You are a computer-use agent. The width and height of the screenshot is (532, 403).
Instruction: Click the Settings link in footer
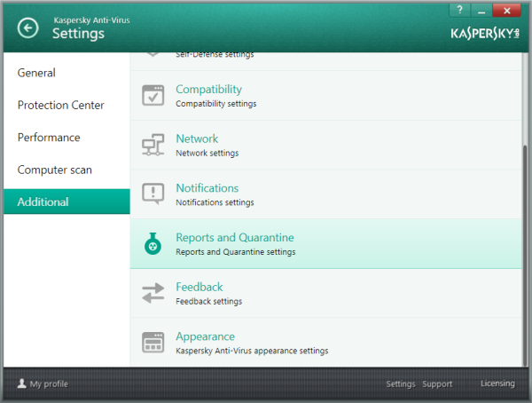pyautogui.click(x=400, y=384)
